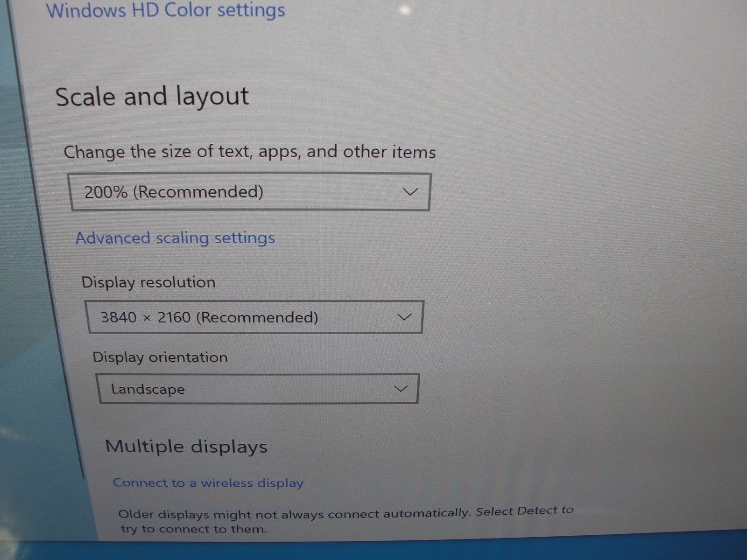Image resolution: width=747 pixels, height=560 pixels.
Task: Click the chevron arrow in the orientation dropdown
Action: coord(401,389)
